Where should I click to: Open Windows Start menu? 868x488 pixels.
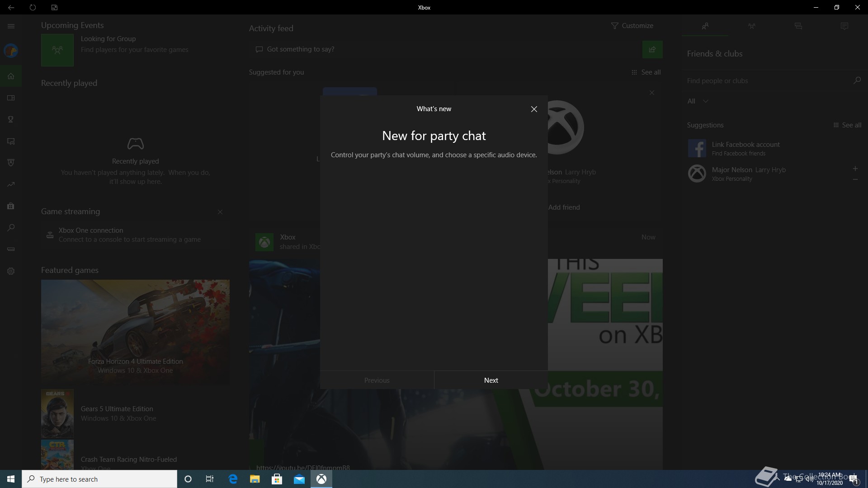[x=11, y=479]
